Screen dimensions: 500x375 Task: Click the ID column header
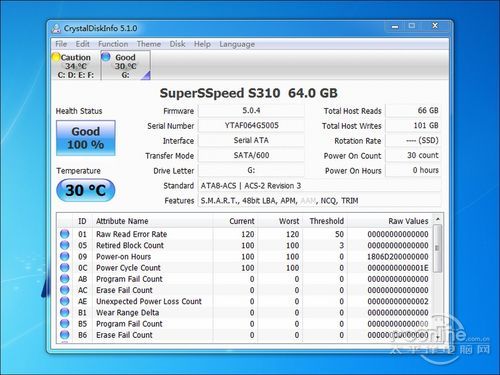(x=82, y=221)
